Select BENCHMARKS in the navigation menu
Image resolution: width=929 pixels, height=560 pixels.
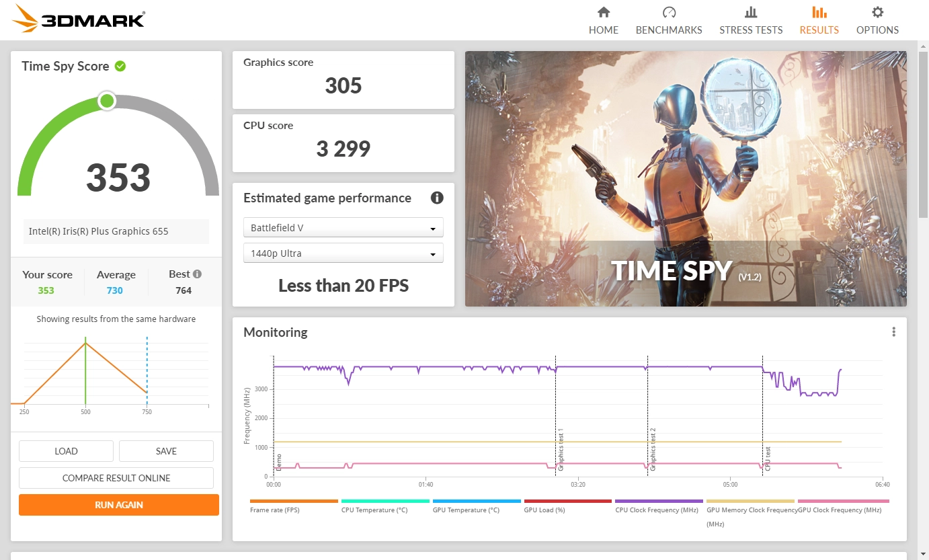[x=668, y=30]
